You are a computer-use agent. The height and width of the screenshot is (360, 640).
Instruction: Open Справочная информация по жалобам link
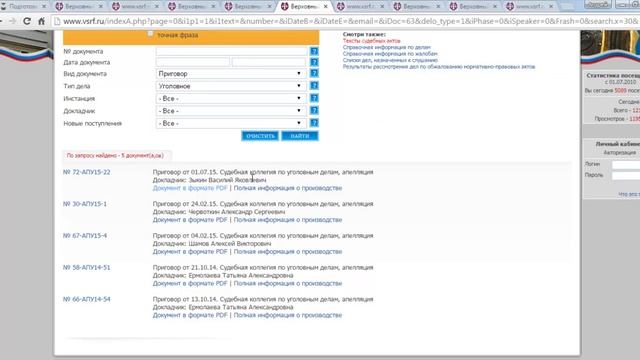coord(390,53)
